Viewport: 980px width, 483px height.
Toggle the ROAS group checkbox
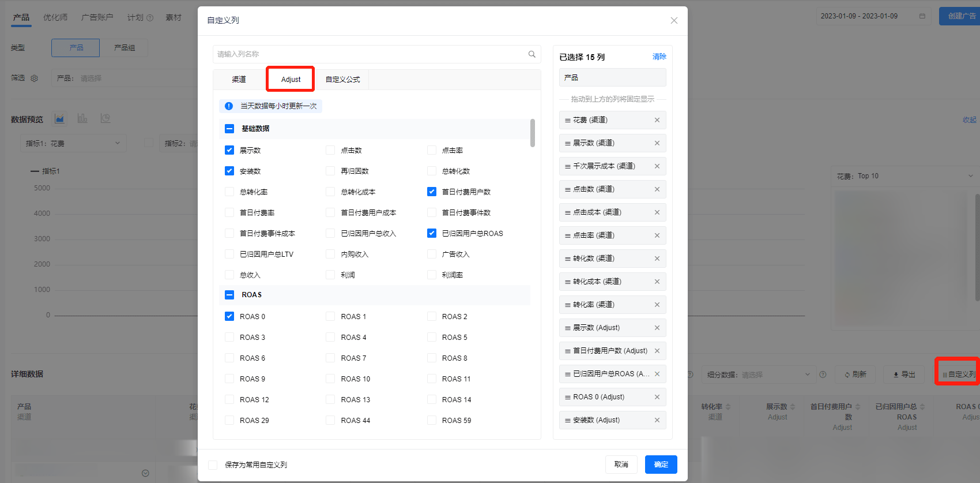click(x=229, y=295)
